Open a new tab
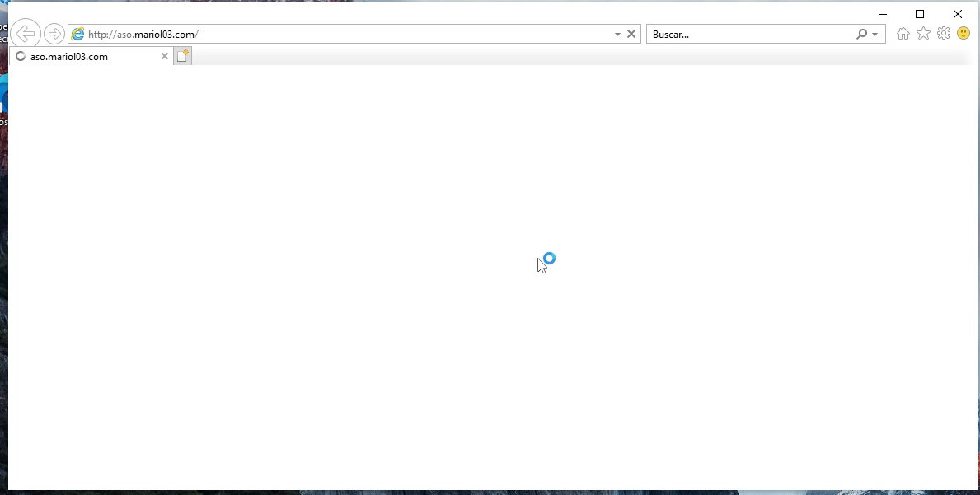 click(182, 57)
